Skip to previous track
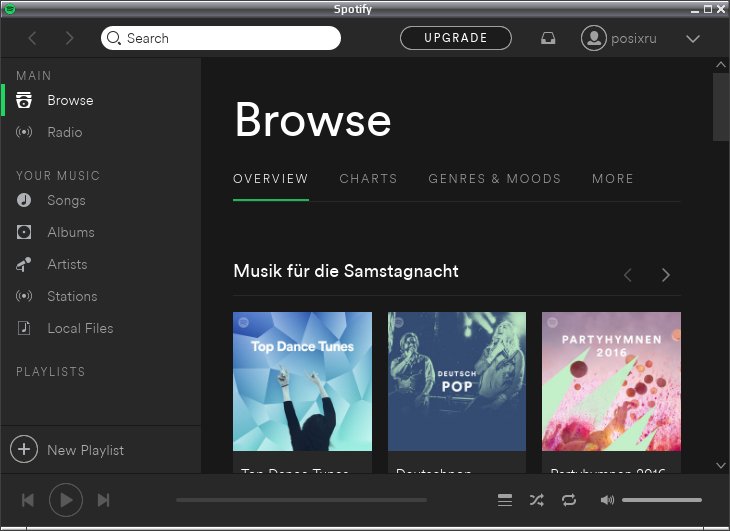This screenshot has width=730, height=531. pos(28,500)
